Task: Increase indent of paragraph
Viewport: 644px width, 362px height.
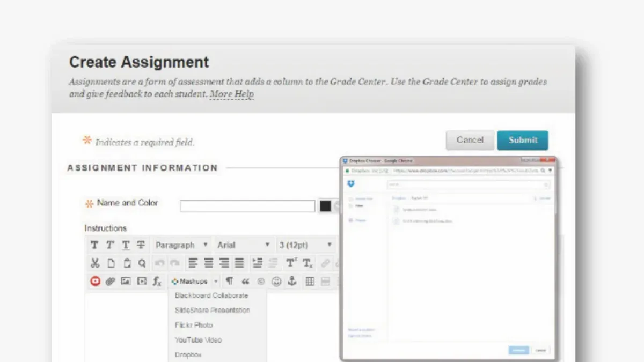Action: point(258,263)
